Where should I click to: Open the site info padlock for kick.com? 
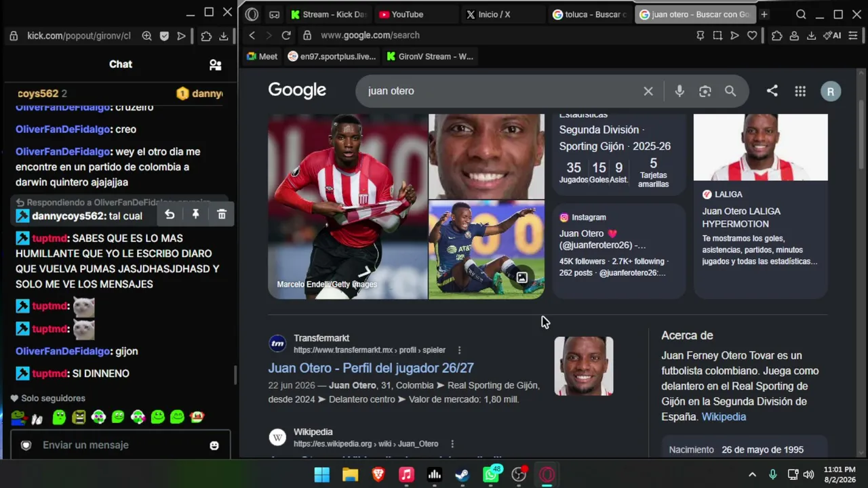pyautogui.click(x=14, y=36)
